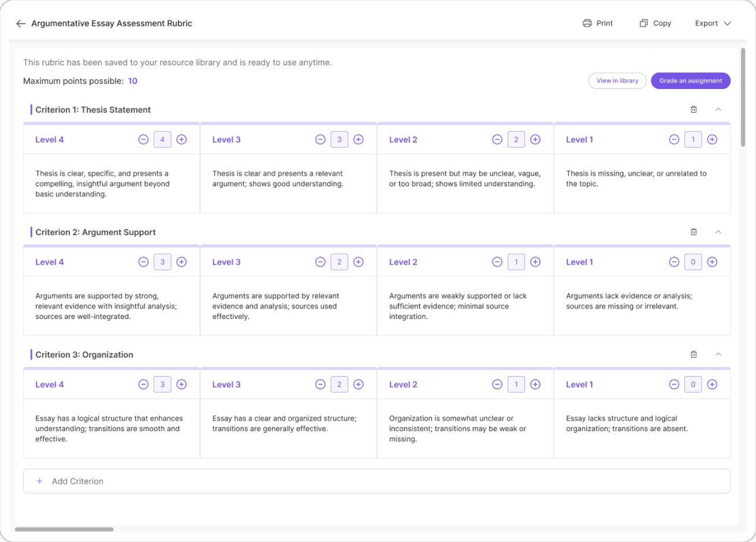Click the maximum points value 10

pyautogui.click(x=133, y=81)
